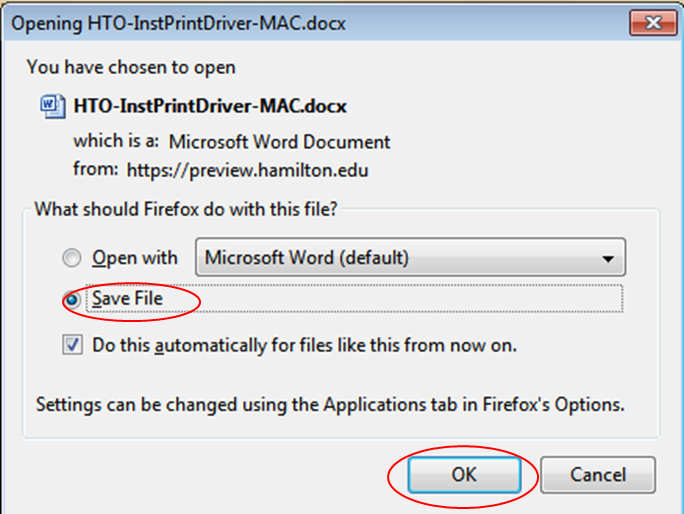This screenshot has width=684, height=514.
Task: Click the 'What should Firefox do' group heading
Action: 186,209
